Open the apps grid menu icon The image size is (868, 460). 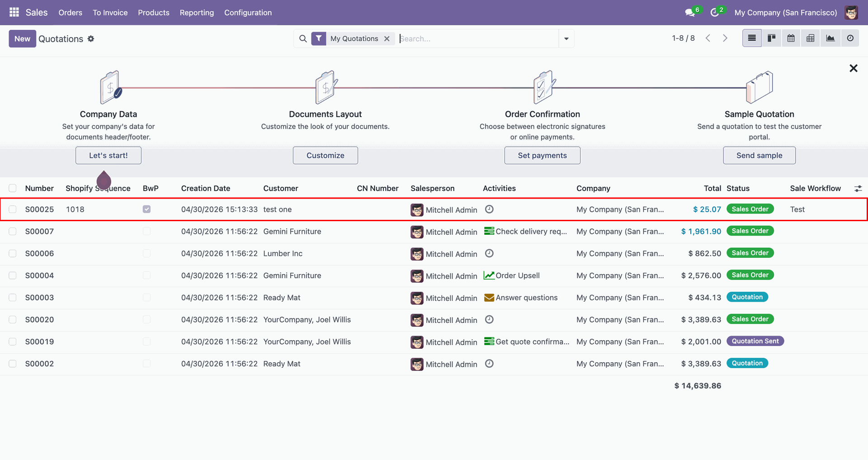tap(14, 12)
